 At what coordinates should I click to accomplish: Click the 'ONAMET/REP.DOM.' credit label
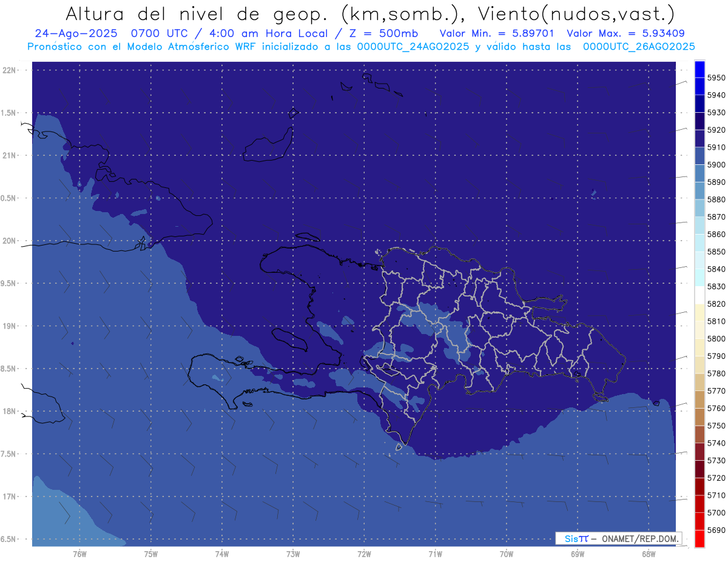640,538
